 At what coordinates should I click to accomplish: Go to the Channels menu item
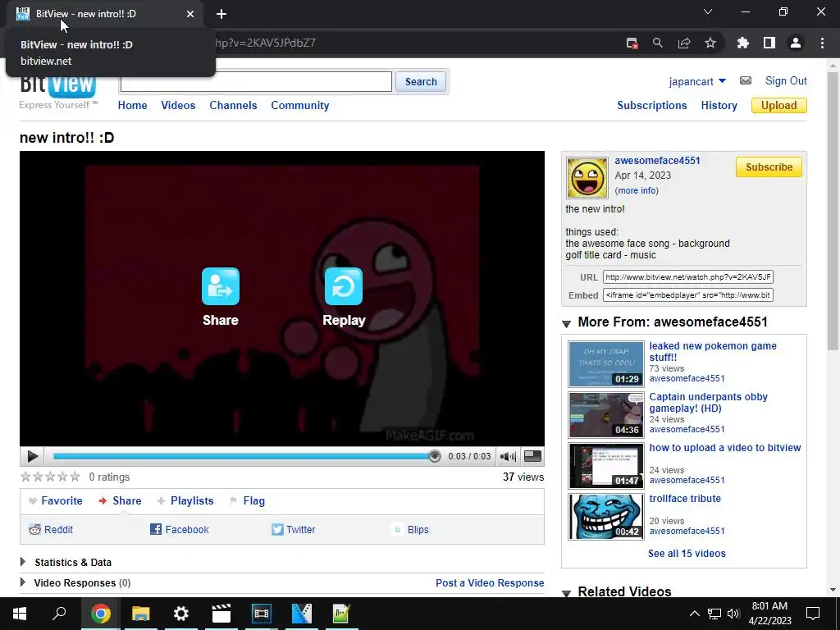tap(233, 106)
